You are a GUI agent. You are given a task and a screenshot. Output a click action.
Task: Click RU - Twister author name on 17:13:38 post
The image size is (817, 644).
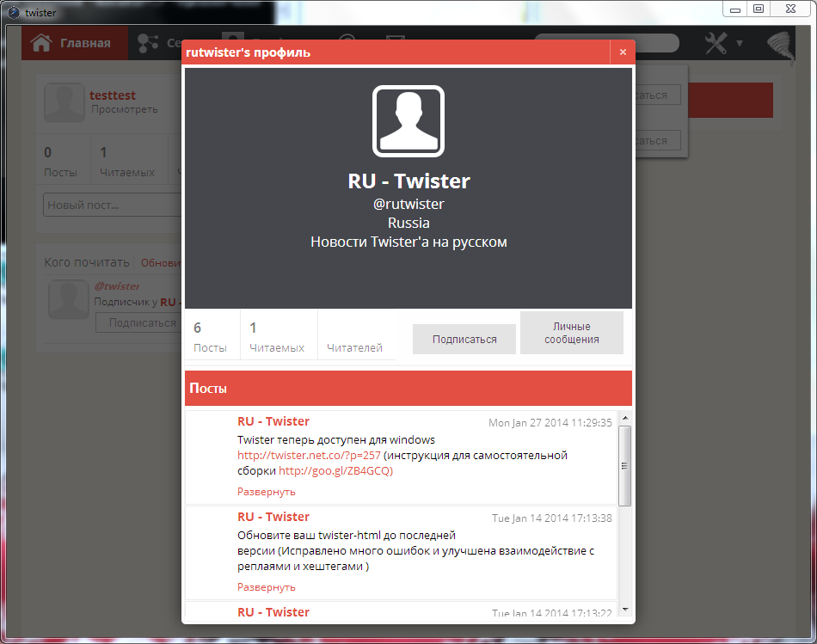coord(273,517)
